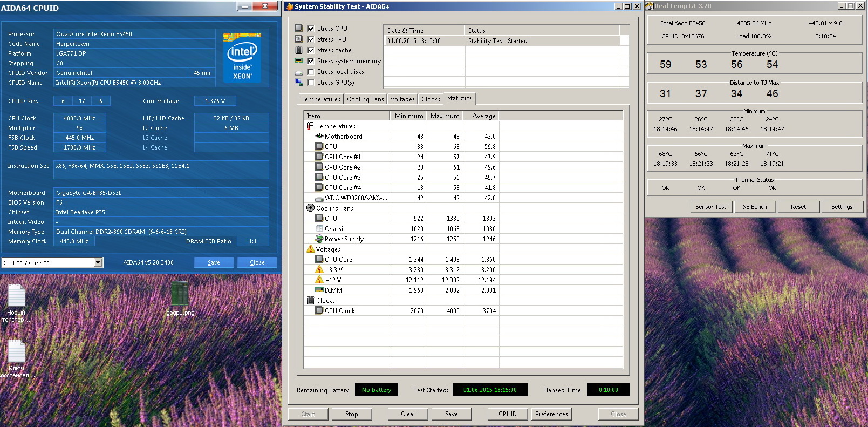This screenshot has height=427, width=868.
Task: Select the CPU Core #4 temperature row
Action: tap(463, 188)
